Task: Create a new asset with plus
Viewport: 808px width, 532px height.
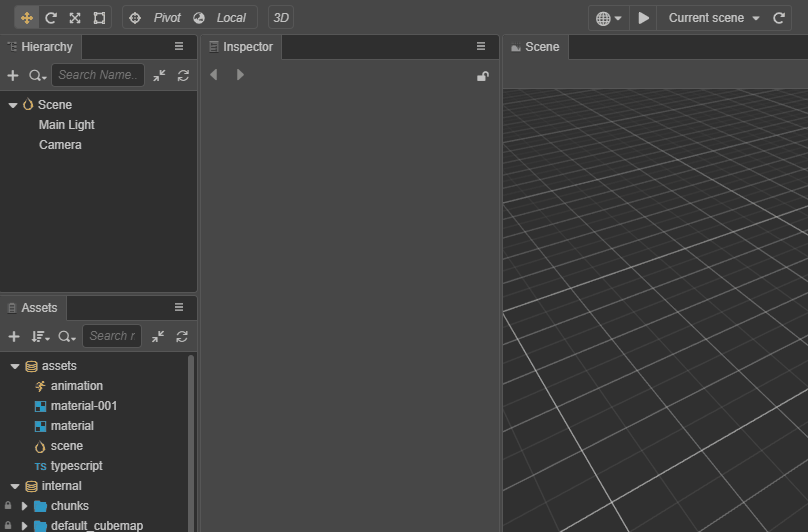Action: pyautogui.click(x=14, y=337)
